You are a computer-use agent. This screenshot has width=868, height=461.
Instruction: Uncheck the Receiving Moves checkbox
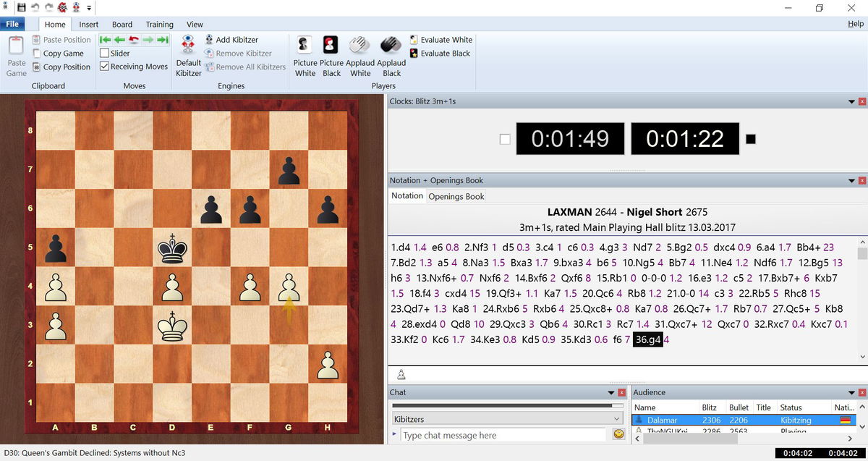(x=105, y=67)
